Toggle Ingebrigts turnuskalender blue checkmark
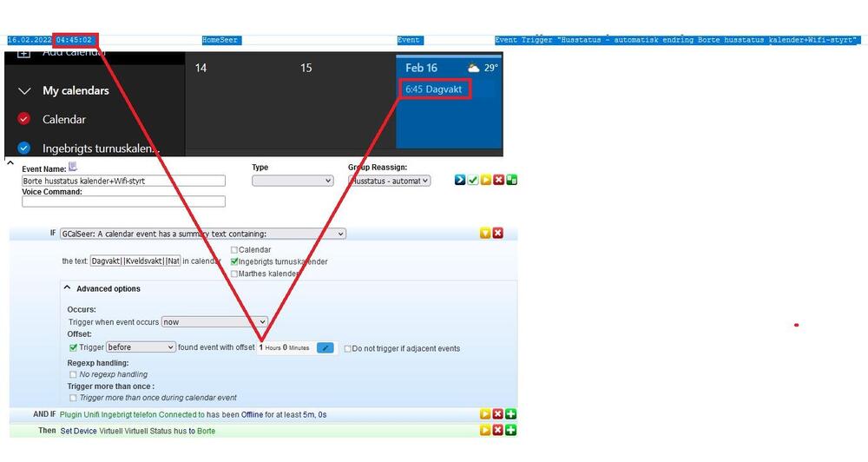 pos(23,148)
